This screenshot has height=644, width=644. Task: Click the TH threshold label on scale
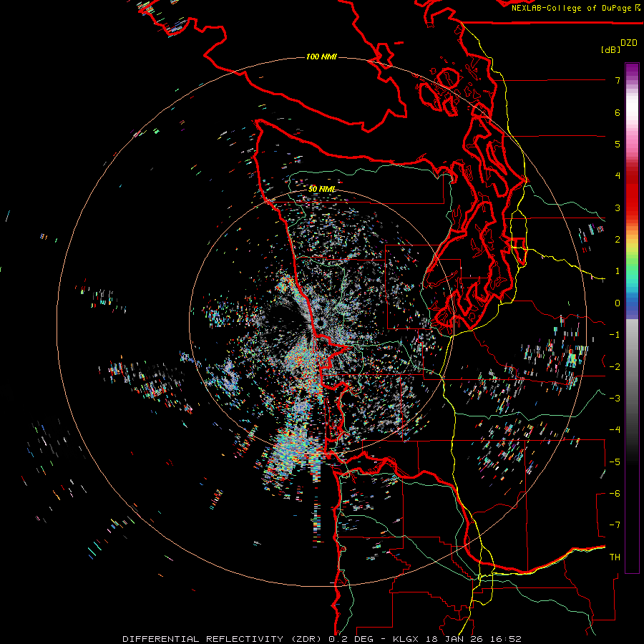(x=615, y=557)
